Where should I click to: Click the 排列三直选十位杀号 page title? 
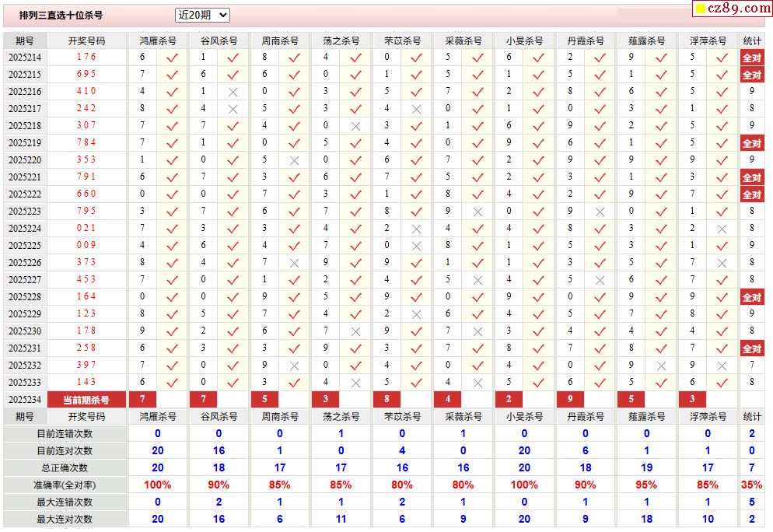click(61, 16)
